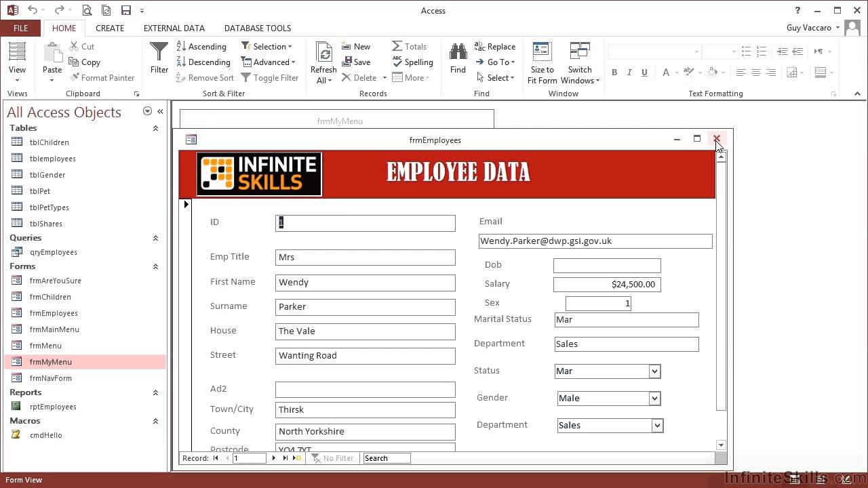This screenshot has height=488, width=868.
Task: Pick a font color with the A button
Action: [x=666, y=73]
